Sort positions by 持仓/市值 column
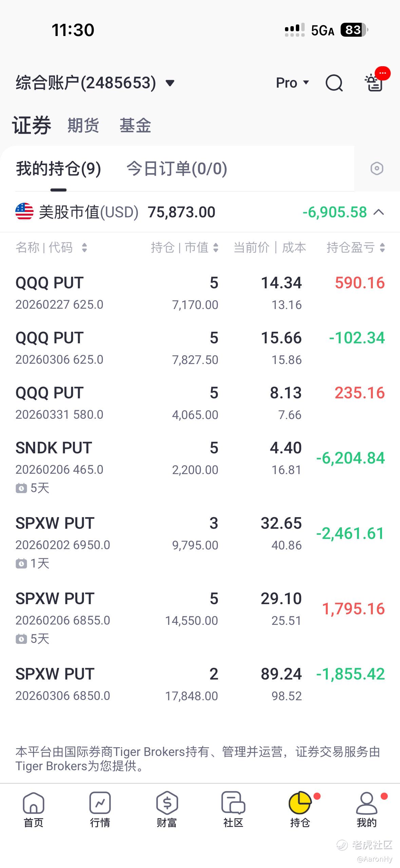This screenshot has height=868, width=400. (x=185, y=248)
